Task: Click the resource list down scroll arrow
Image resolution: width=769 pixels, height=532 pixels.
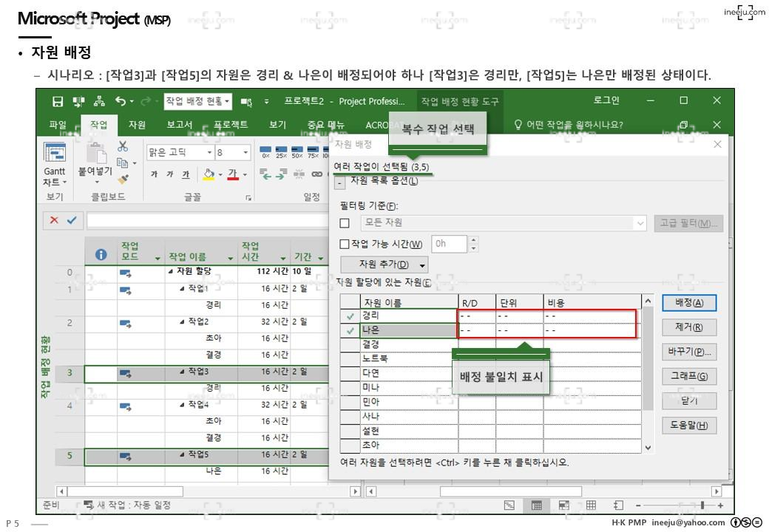Action: (x=648, y=447)
